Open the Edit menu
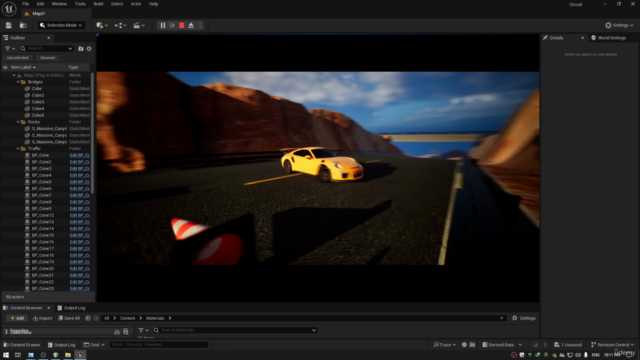 pos(40,4)
